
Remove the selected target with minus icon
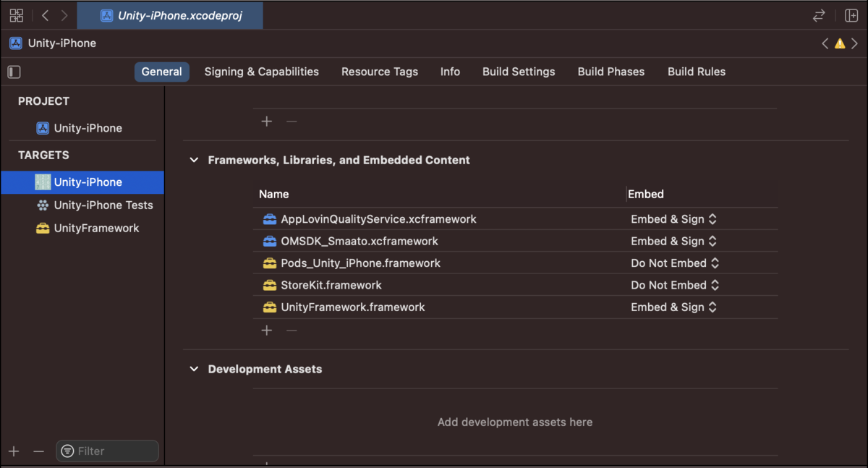38,451
